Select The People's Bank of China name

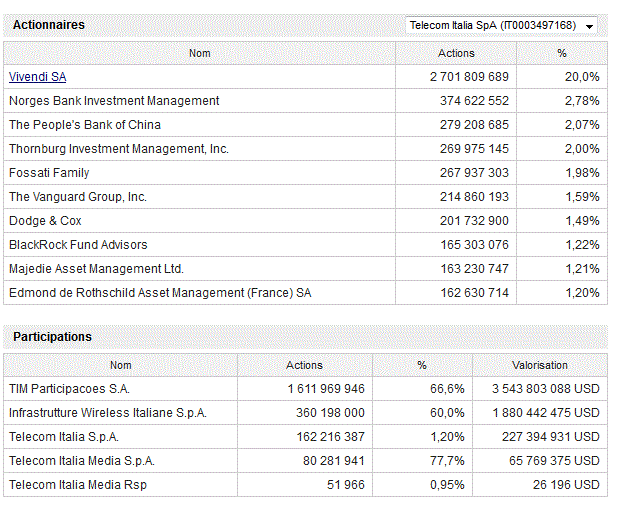point(85,125)
